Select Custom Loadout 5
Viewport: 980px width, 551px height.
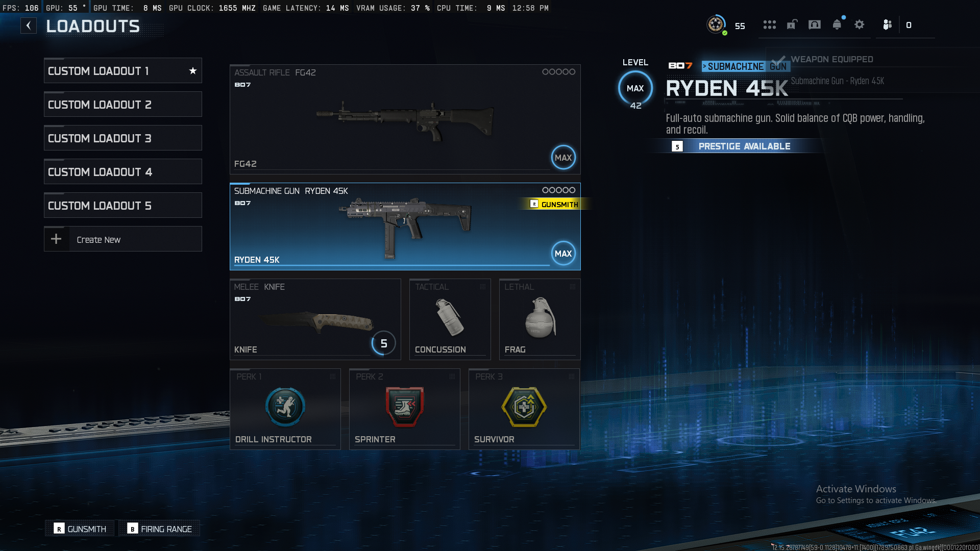click(x=123, y=206)
